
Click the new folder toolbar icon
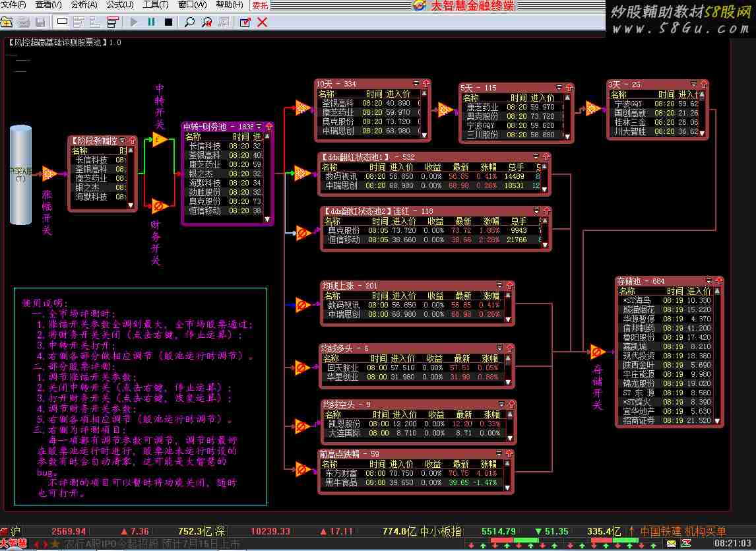(x=7, y=22)
